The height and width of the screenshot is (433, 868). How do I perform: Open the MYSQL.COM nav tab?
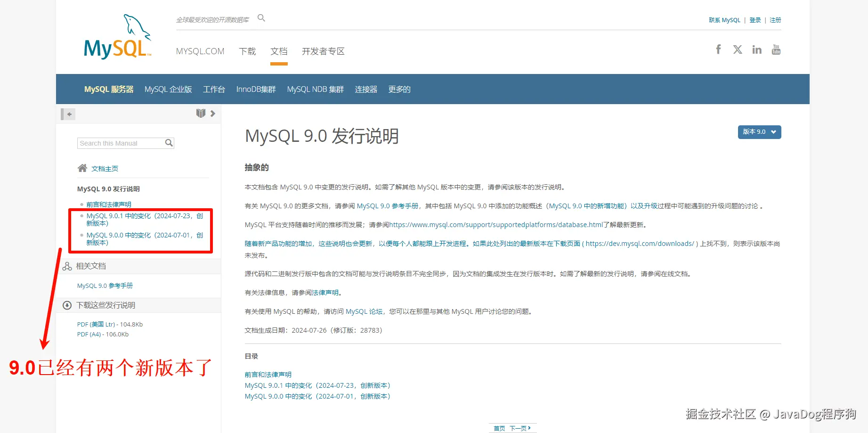(200, 51)
